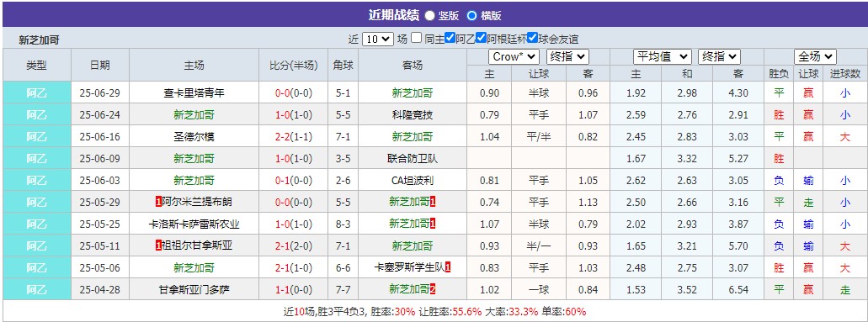This screenshot has width=868, height=322.
Task: Click the 日期 column header
Action: 99,65
